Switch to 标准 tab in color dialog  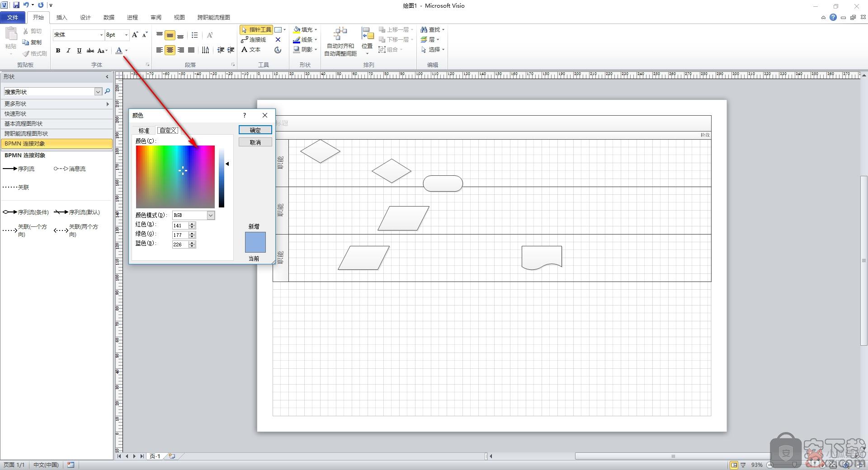click(x=144, y=130)
